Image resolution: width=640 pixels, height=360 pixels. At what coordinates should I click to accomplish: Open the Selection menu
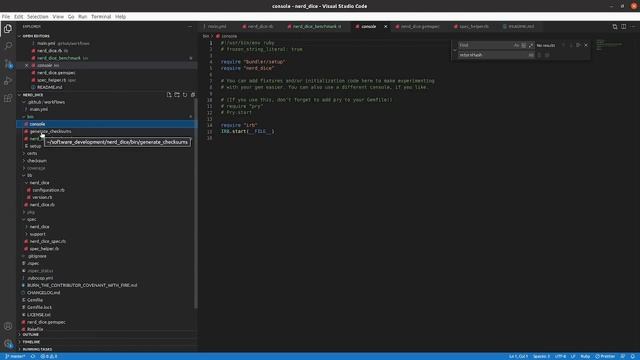coord(38,17)
